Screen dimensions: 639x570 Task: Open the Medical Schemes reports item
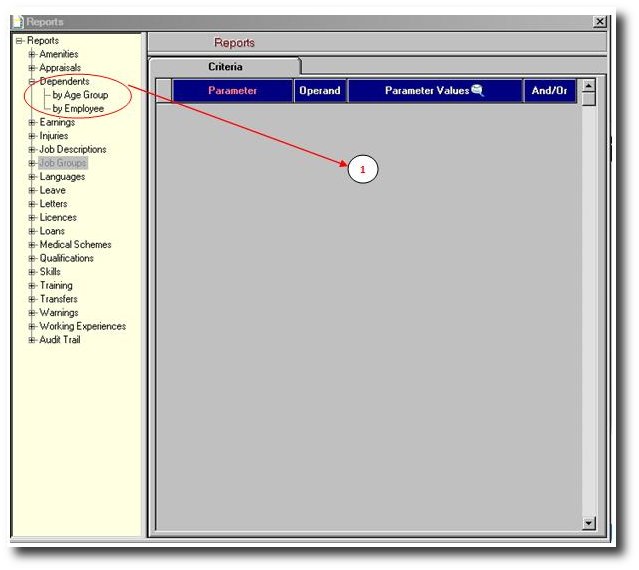tap(75, 244)
